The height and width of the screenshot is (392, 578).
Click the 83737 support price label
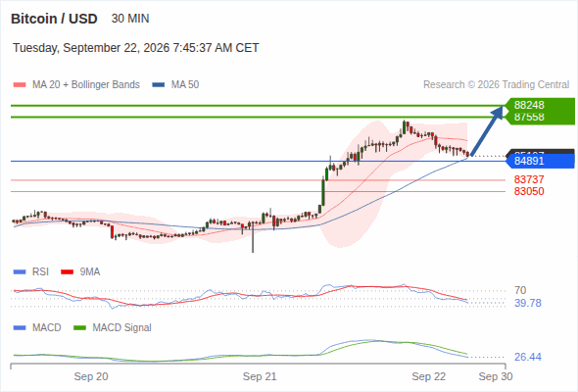point(529,179)
